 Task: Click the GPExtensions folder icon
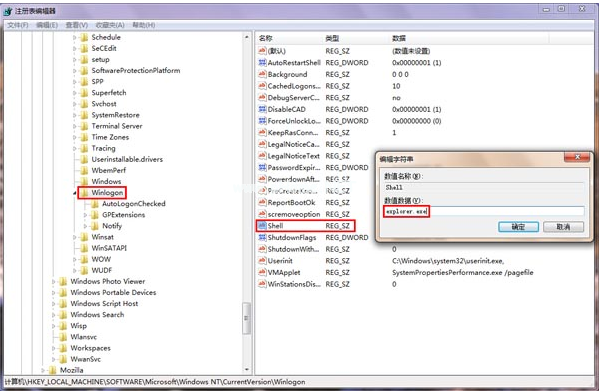point(95,215)
